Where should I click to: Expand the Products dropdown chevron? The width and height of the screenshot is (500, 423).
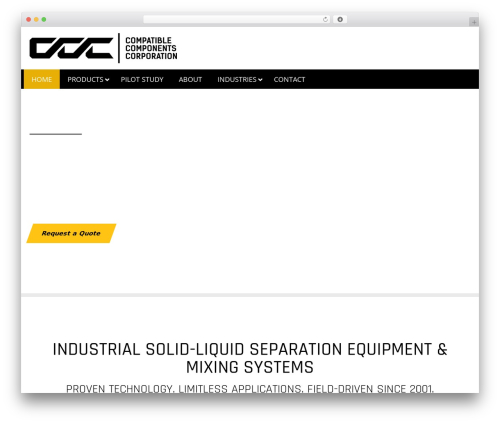107,80
